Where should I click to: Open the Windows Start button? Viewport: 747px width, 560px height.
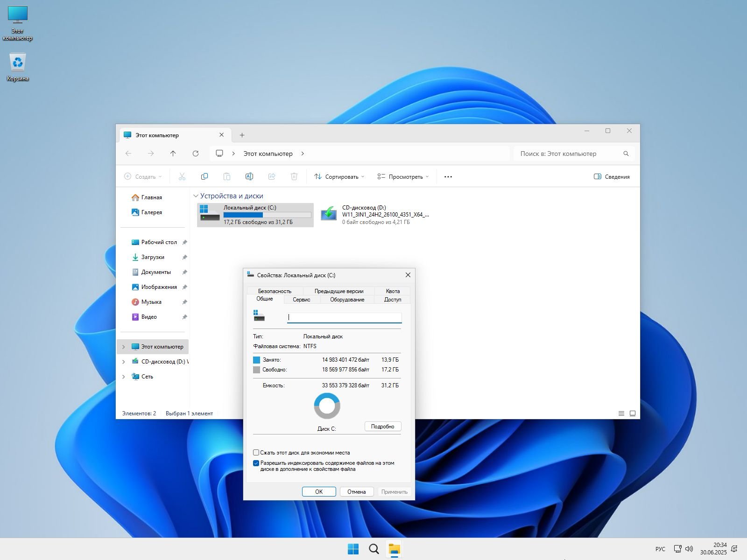[353, 549]
